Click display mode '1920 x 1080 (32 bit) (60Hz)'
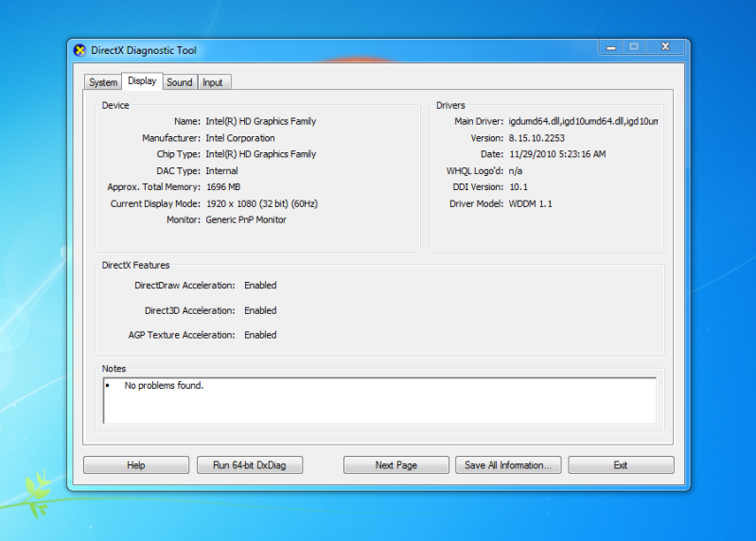This screenshot has height=541, width=756. pos(262,203)
